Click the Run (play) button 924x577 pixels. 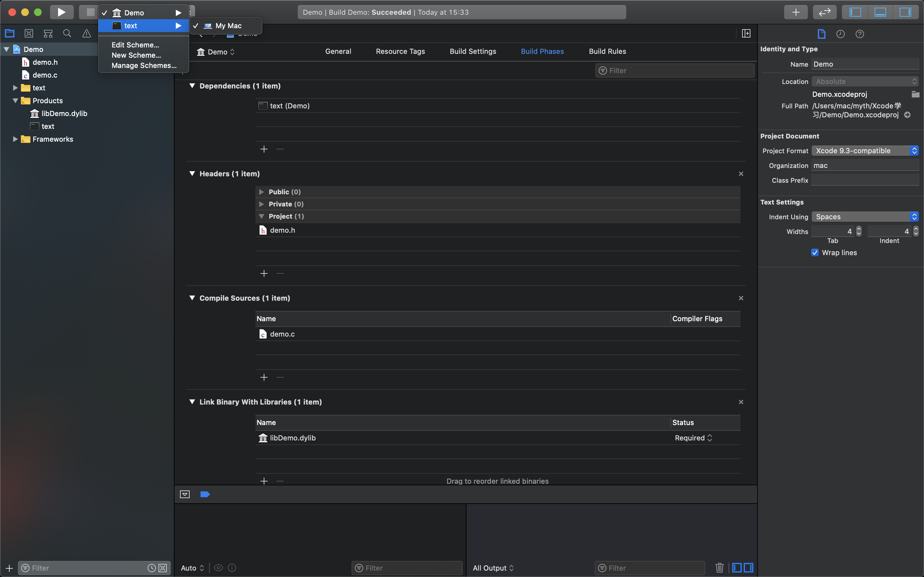point(62,12)
